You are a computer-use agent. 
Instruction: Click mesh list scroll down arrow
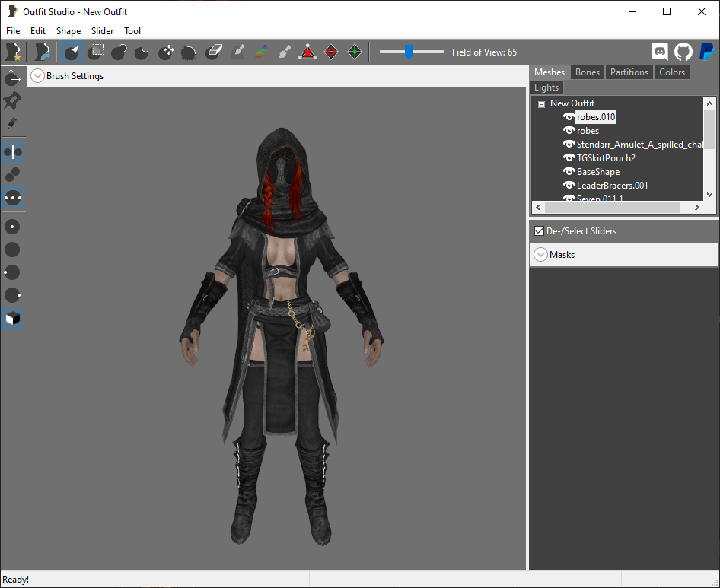709,195
